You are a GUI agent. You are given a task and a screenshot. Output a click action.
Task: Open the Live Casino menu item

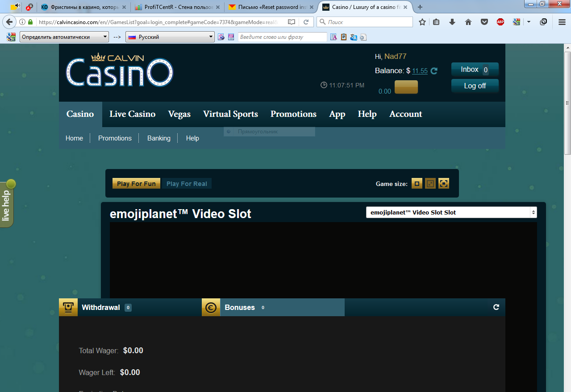coord(133,114)
